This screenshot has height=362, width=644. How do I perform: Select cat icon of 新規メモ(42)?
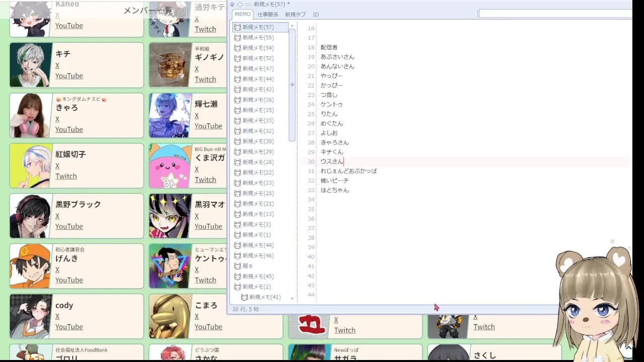coord(237,89)
